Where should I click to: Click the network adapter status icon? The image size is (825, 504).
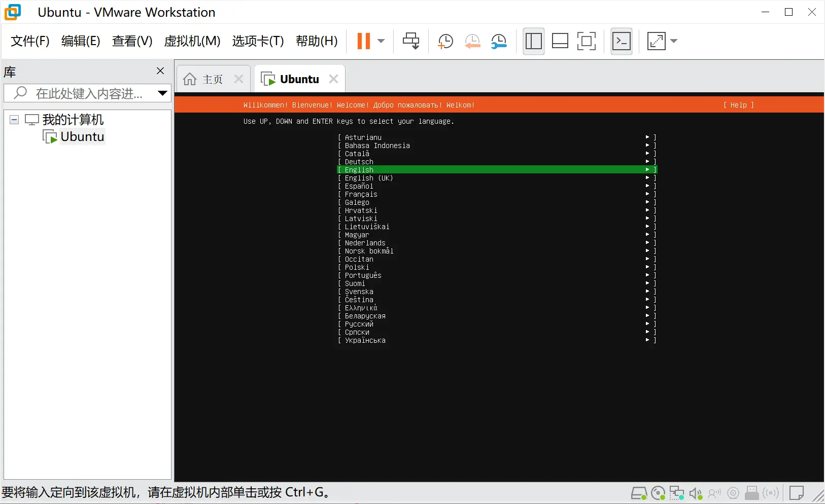676,493
